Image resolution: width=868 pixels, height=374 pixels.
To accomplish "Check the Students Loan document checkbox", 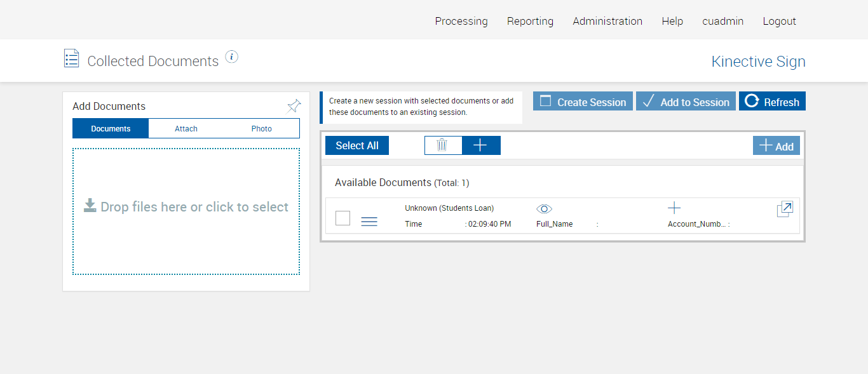I will pyautogui.click(x=342, y=218).
